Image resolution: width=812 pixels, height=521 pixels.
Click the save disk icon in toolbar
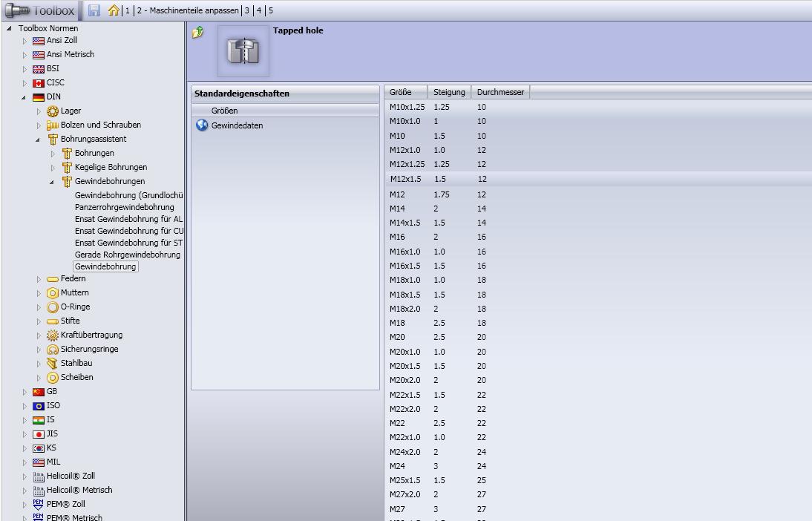[x=94, y=10]
